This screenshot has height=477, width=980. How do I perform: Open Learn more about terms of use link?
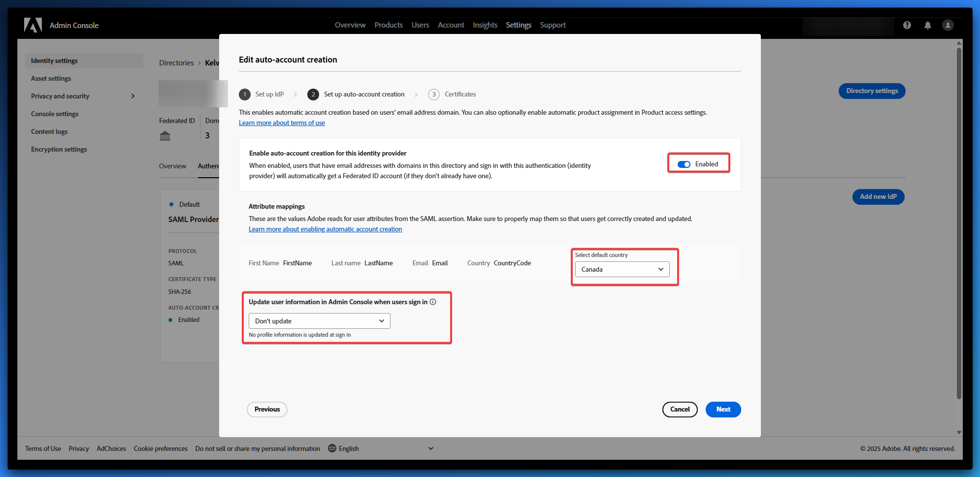(x=282, y=123)
